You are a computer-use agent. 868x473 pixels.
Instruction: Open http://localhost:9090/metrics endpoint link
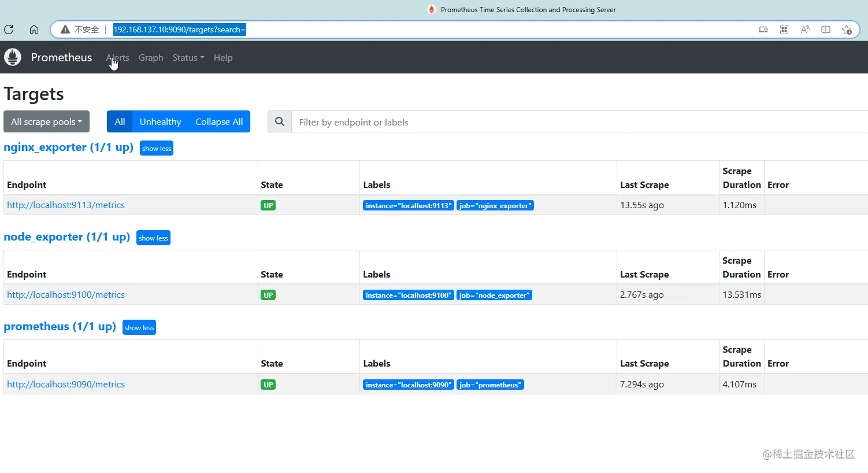click(x=66, y=385)
